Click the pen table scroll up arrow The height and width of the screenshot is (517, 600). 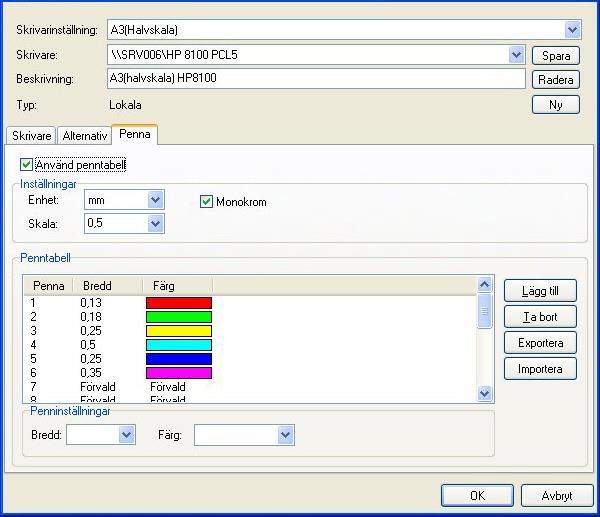pos(484,284)
